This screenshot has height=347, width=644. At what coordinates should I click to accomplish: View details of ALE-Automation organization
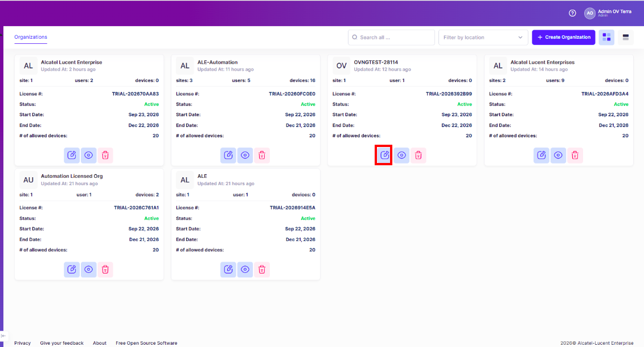245,156
